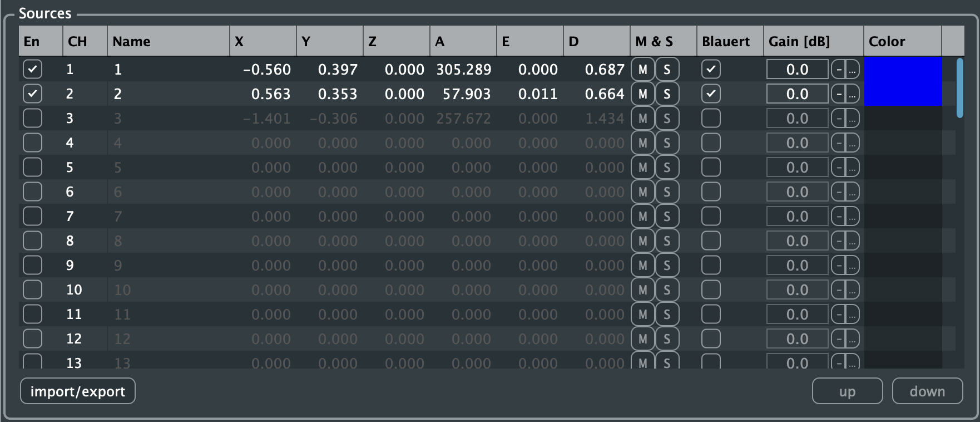
Task: Check the Blauert box for channel 4
Action: pos(711,143)
